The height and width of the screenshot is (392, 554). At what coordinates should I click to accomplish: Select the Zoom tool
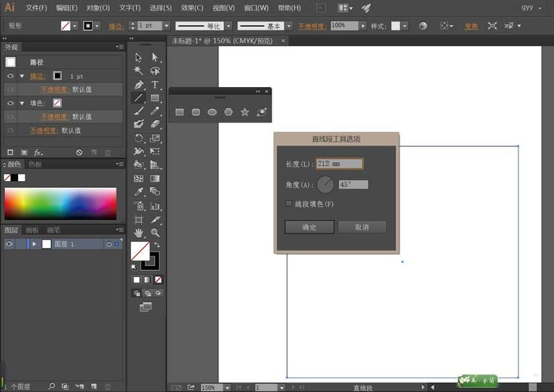coord(155,233)
